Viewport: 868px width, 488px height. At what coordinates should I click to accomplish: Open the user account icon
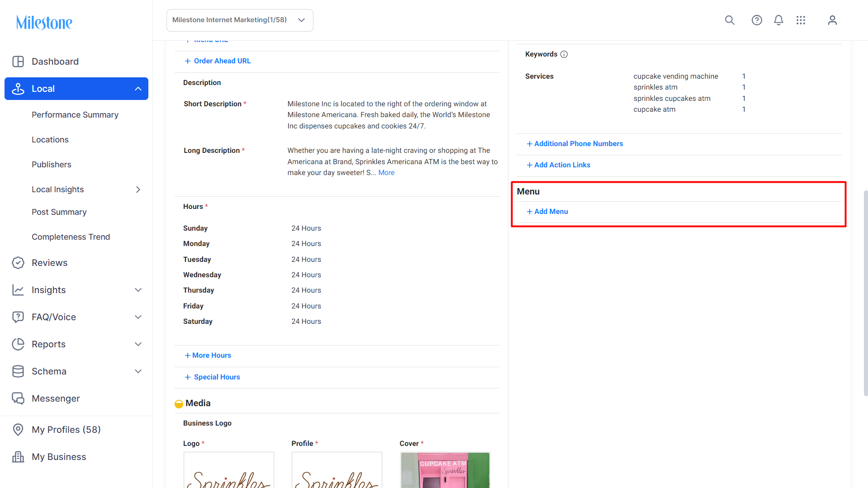click(832, 20)
